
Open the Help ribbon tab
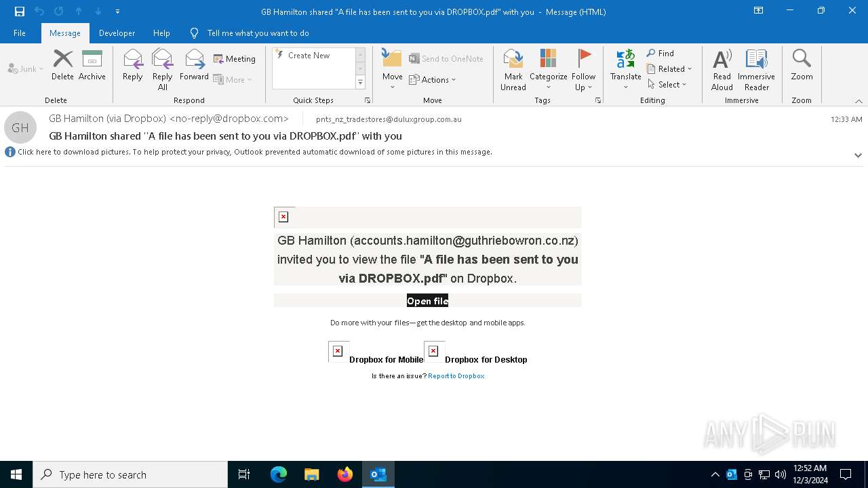tap(161, 33)
